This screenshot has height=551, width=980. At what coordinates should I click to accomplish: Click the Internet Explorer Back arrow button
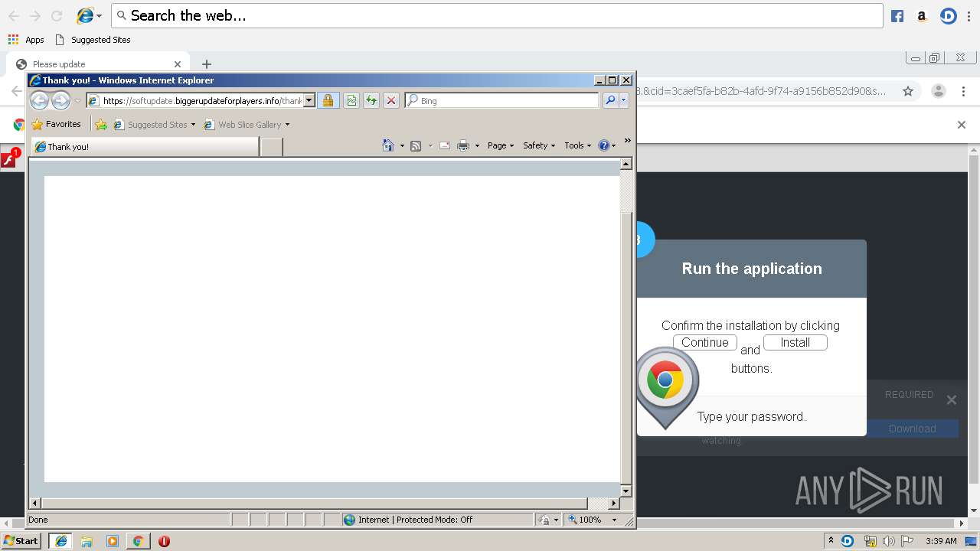(39, 100)
